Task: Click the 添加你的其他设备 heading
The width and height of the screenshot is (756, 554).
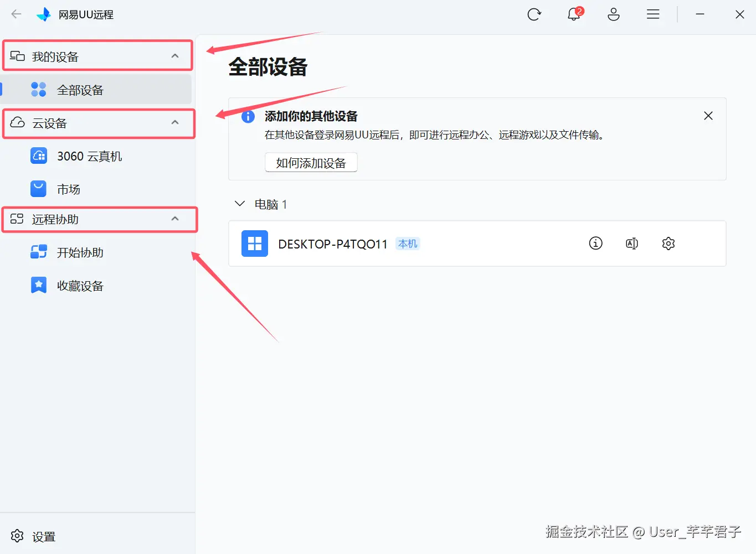Action: click(311, 116)
